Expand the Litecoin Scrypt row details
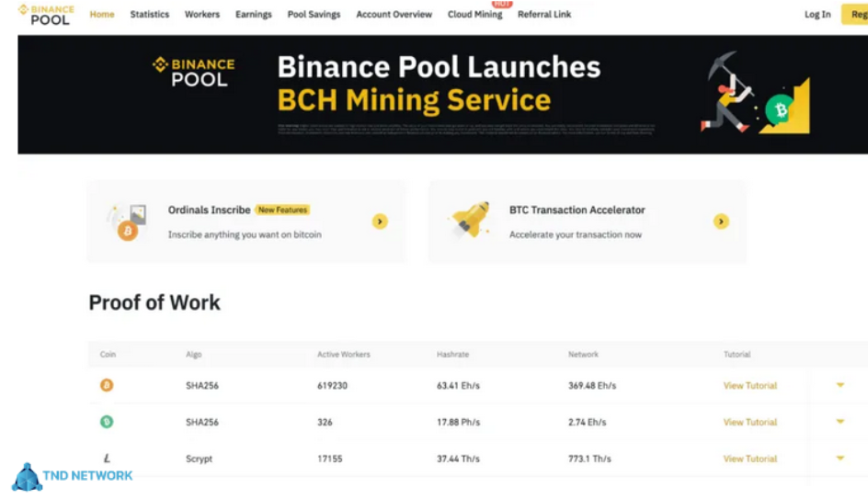868x499 pixels. (839, 458)
